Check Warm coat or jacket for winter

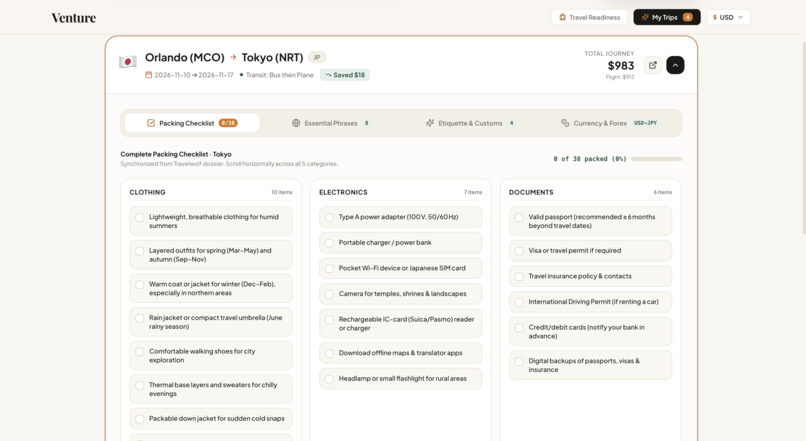tap(139, 285)
